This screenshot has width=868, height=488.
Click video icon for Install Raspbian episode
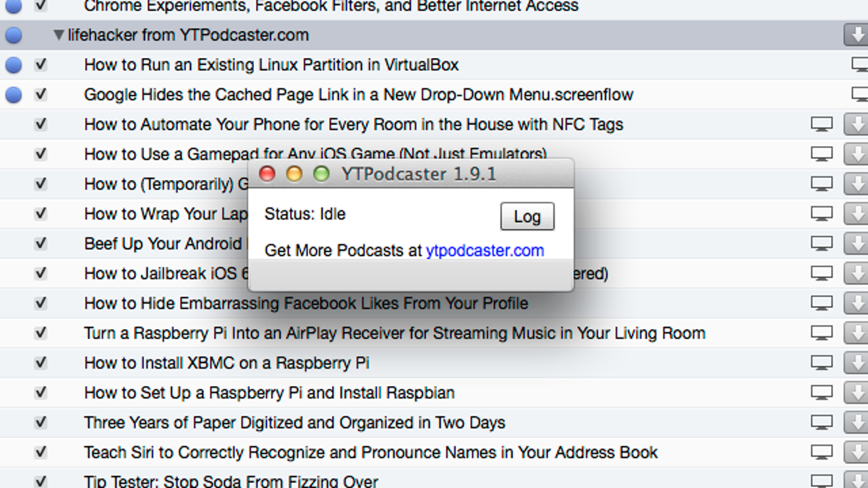822,393
